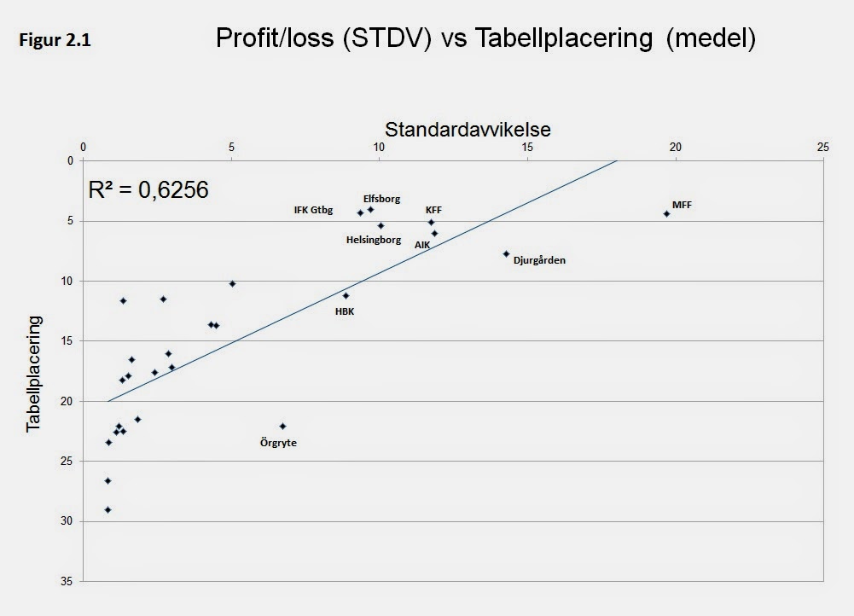Click the 25 tick label on top axis

(822, 148)
